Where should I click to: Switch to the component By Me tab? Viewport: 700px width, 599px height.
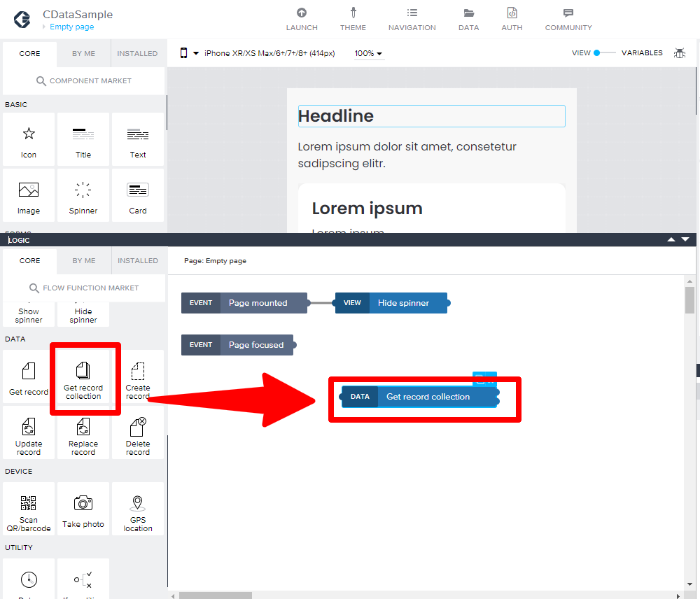[83, 54]
